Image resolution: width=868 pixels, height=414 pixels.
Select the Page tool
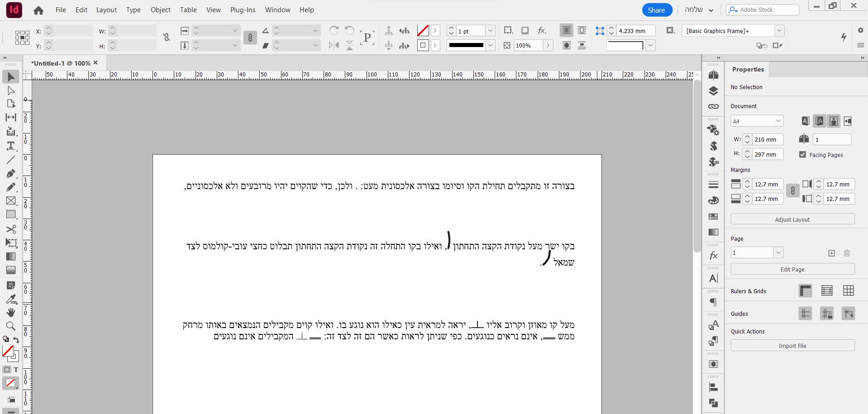(x=11, y=104)
